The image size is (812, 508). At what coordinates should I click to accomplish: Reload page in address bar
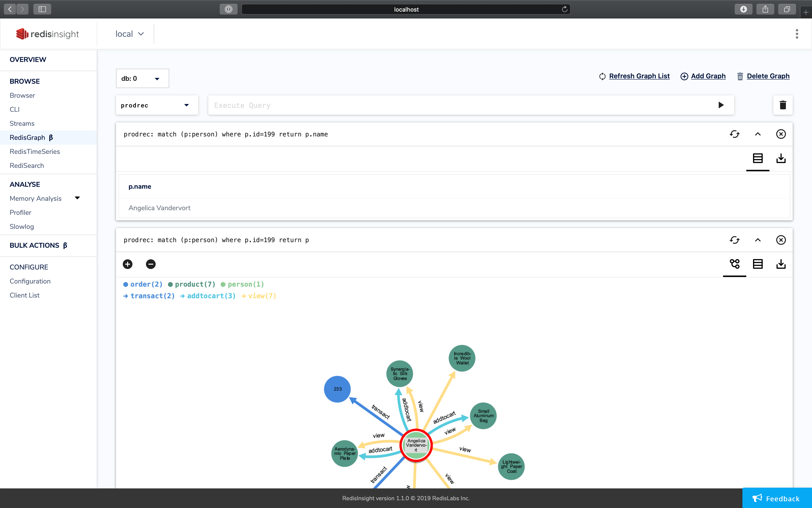(565, 9)
